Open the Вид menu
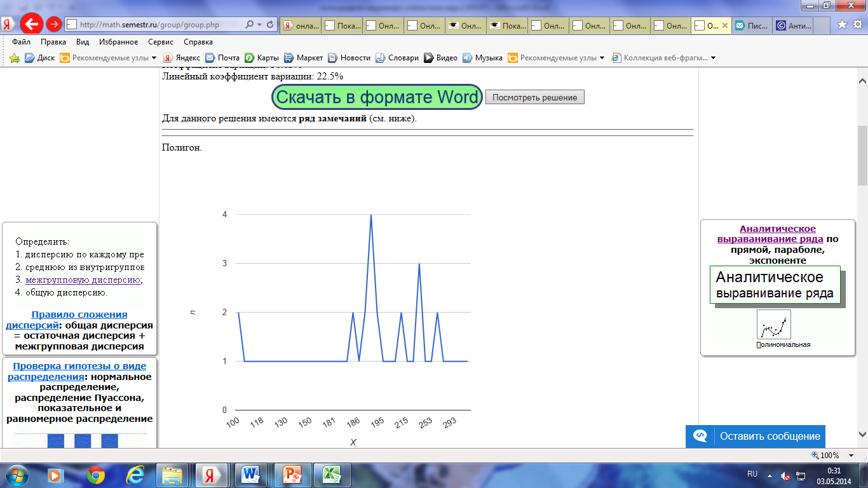 [83, 42]
